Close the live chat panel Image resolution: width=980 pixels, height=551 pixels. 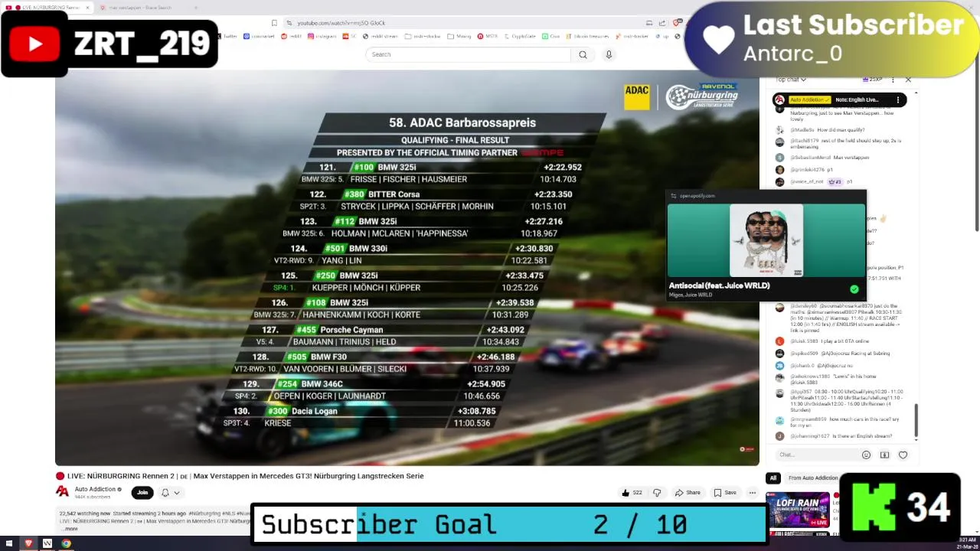coord(908,80)
